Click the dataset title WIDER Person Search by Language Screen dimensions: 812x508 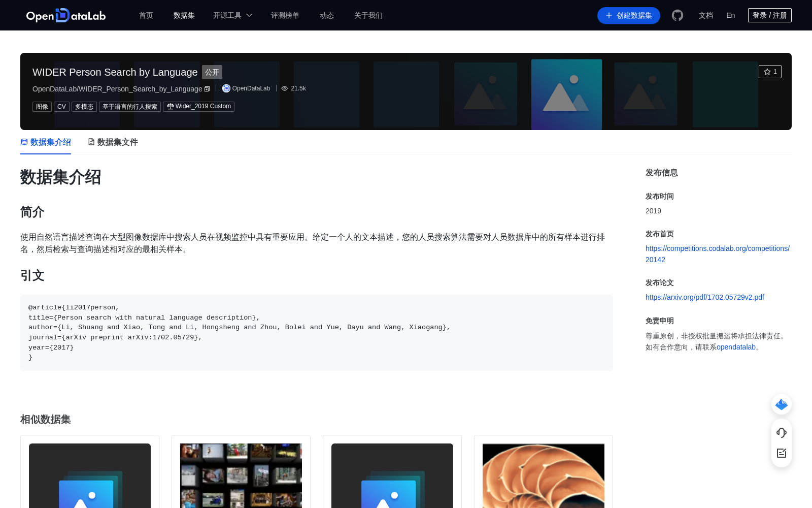tap(115, 72)
